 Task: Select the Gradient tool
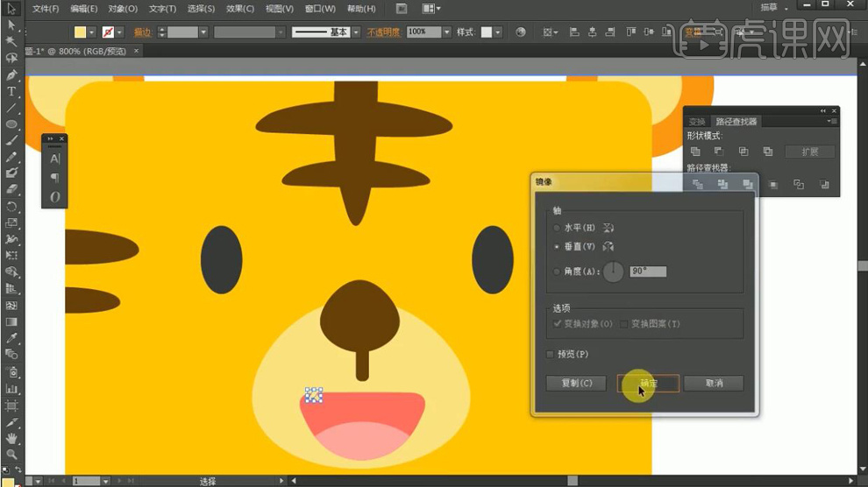coord(11,321)
